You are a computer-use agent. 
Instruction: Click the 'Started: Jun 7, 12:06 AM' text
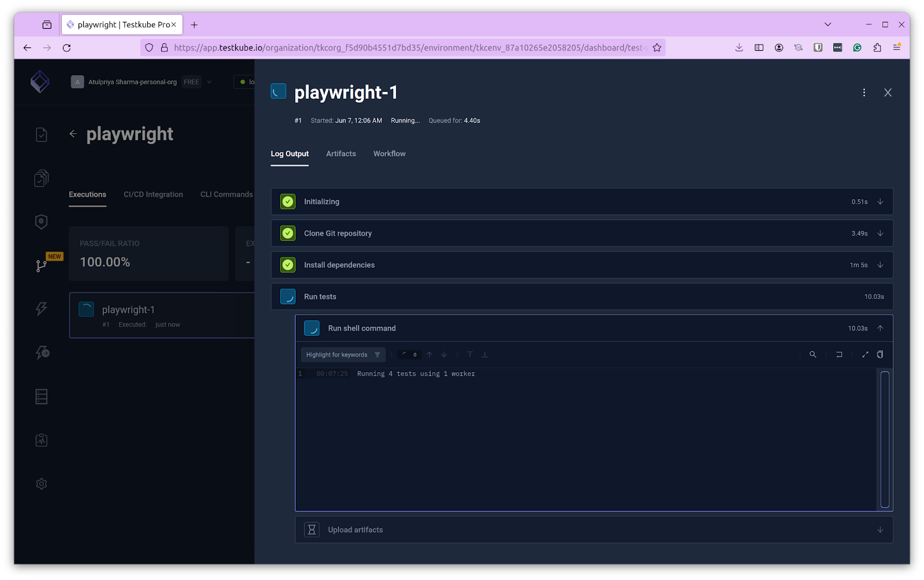[x=346, y=121]
